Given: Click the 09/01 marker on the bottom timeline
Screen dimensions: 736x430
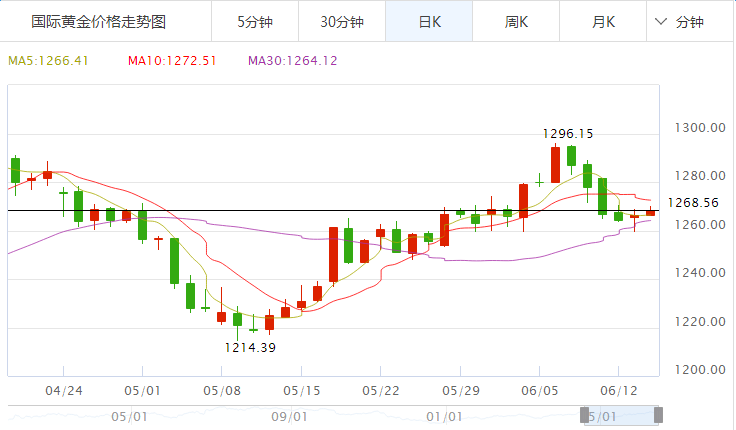Looking at the screenshot, I should [x=287, y=416].
